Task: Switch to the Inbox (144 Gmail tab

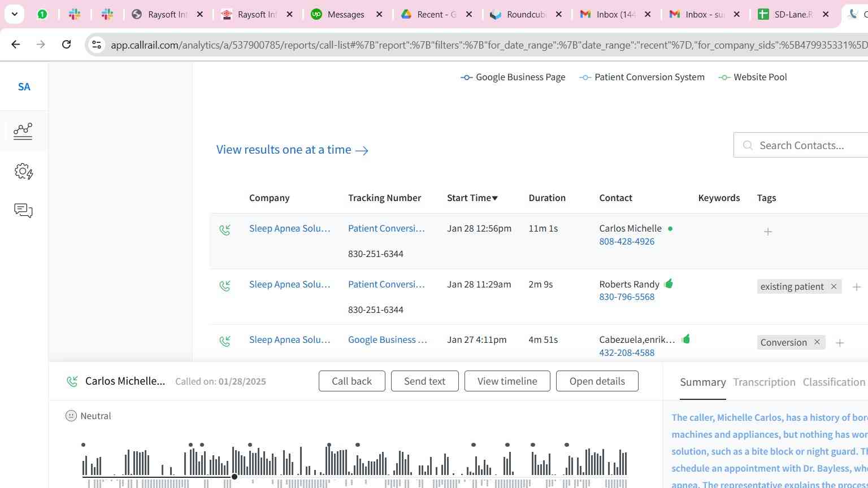Action: [615, 14]
